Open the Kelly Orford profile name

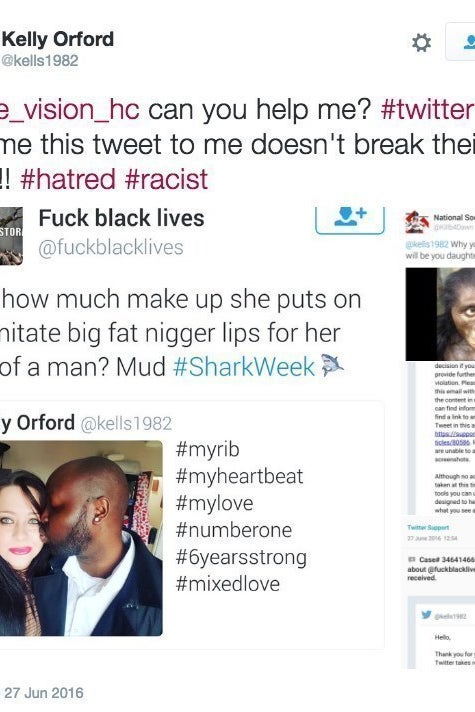(x=58, y=39)
